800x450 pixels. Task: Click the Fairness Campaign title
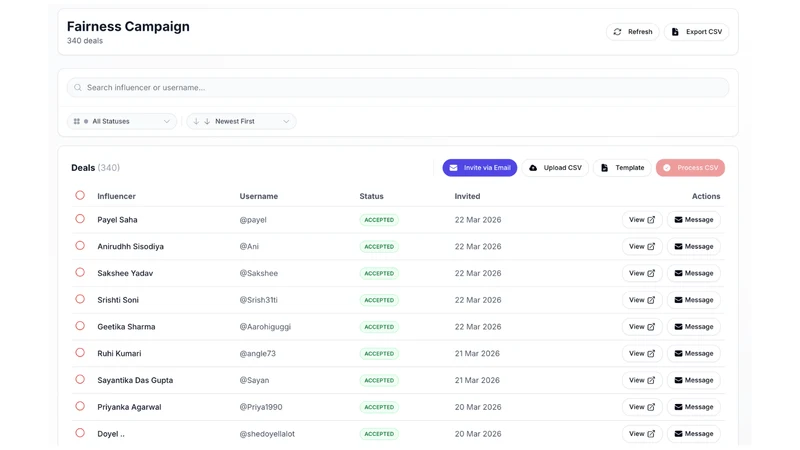[128, 27]
